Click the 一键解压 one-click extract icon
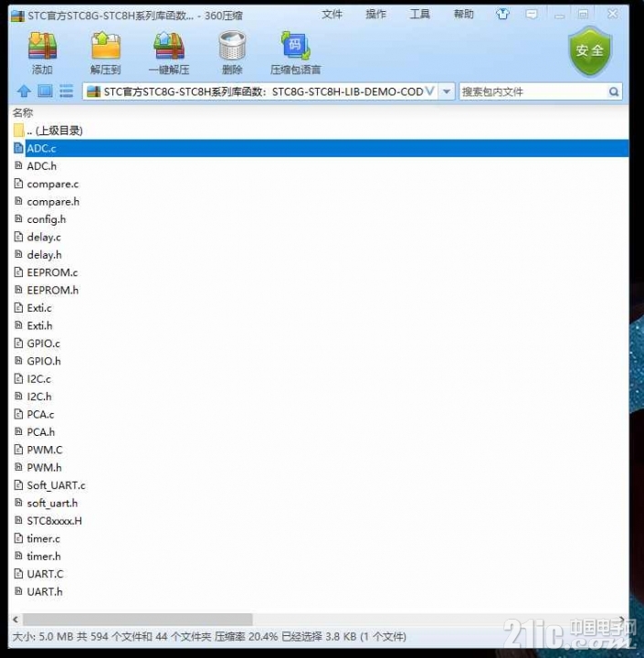The width and height of the screenshot is (644, 658). (169, 46)
